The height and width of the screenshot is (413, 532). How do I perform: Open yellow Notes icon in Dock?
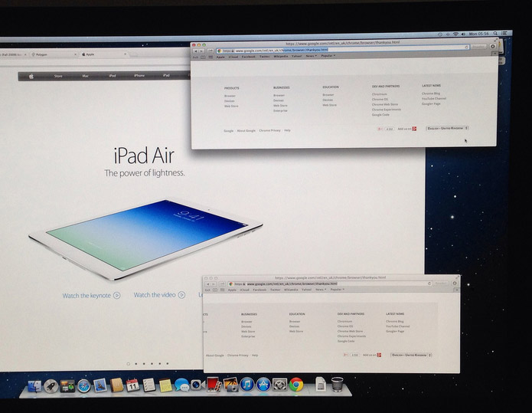point(165,385)
